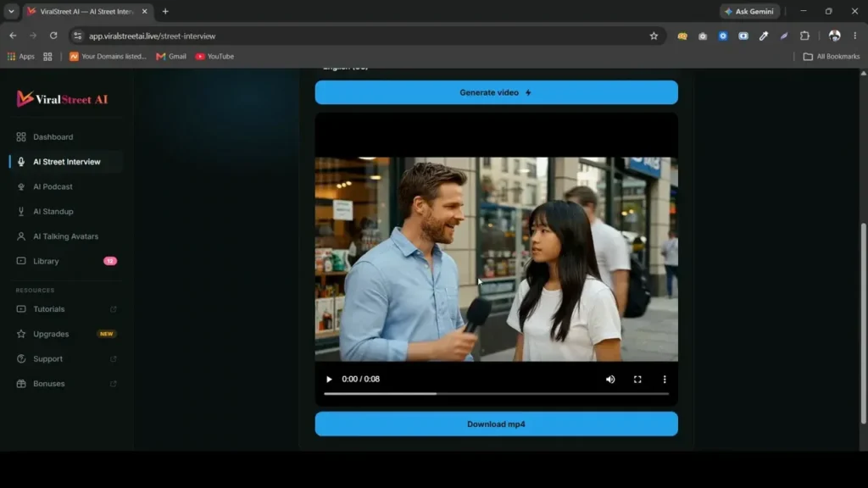Click the AI Talking Avatars person icon

pos(21,236)
